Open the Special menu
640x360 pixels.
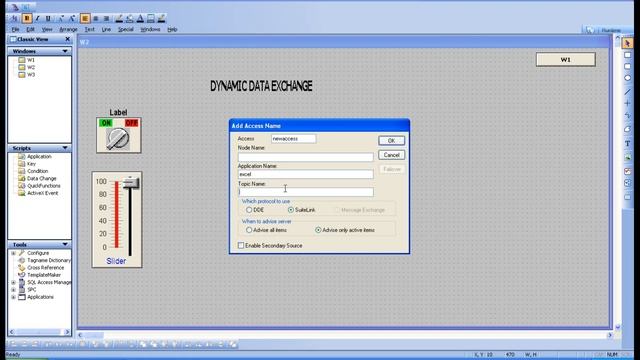126,29
